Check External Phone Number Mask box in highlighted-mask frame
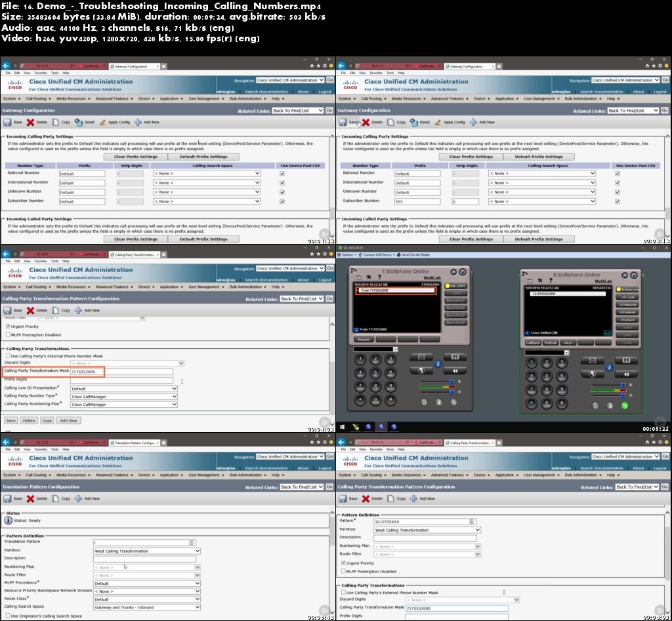 tap(8, 355)
